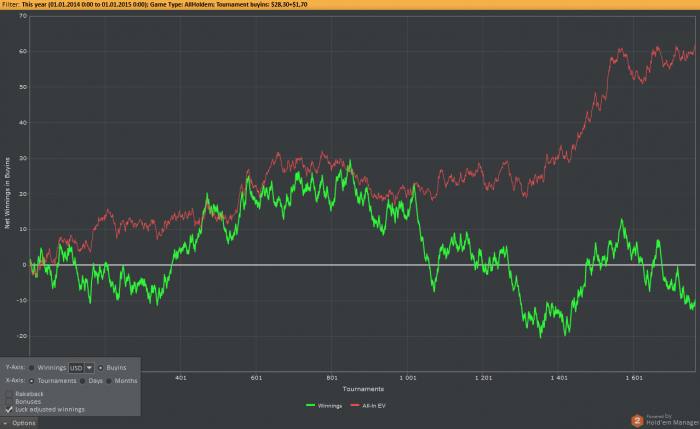Select Months as the X-Axis
700x429 pixels.
pyautogui.click(x=109, y=381)
